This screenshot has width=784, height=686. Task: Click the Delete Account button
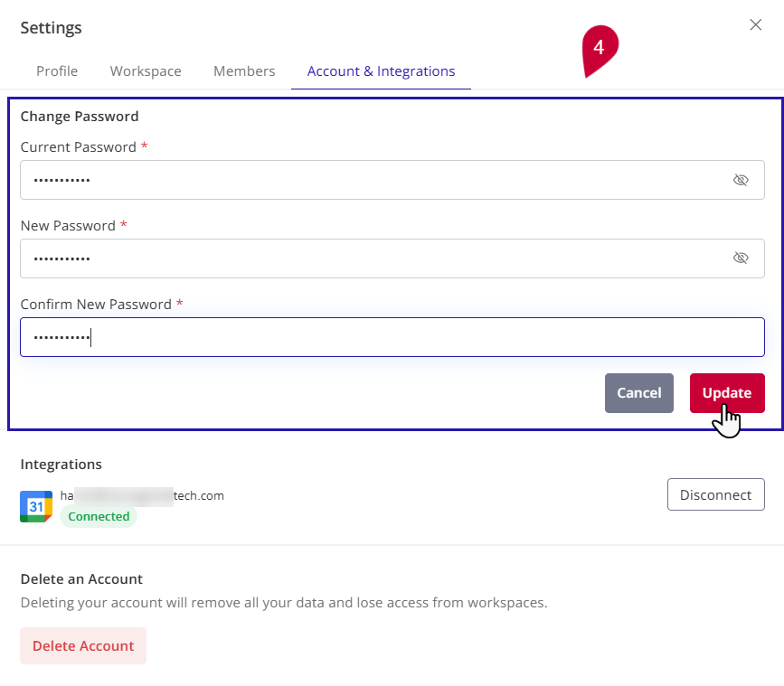(83, 645)
